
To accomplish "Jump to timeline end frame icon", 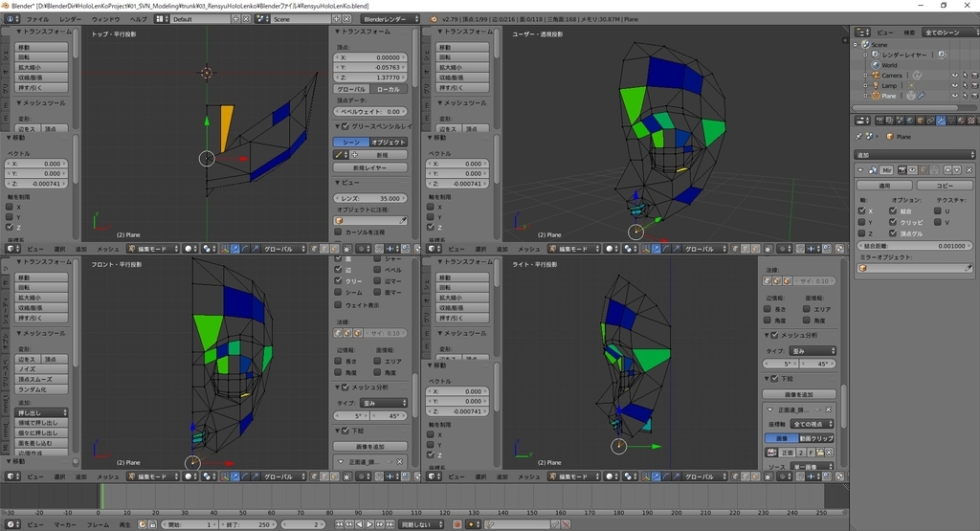I will coord(390,524).
